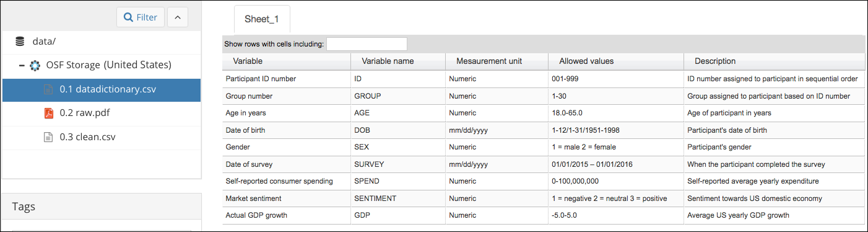
Task: Open the Filter files button
Action: [141, 17]
